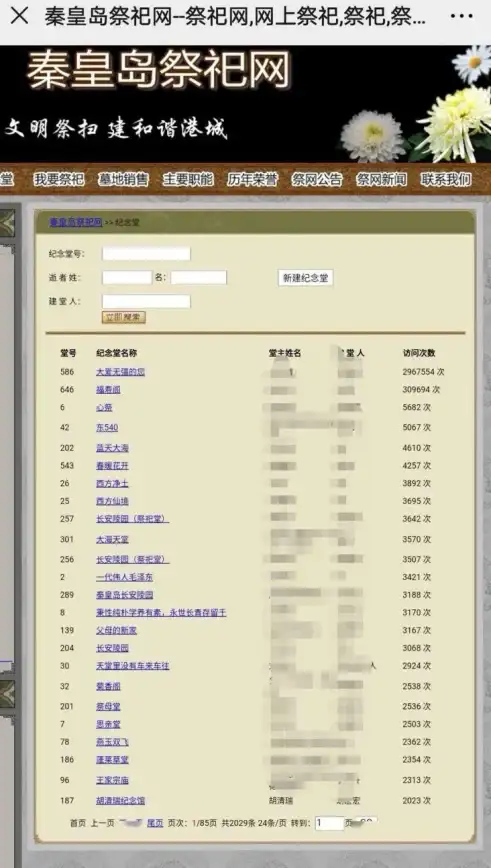Open memorial hall number 186 link
This screenshot has height=868, width=491.
point(112,760)
